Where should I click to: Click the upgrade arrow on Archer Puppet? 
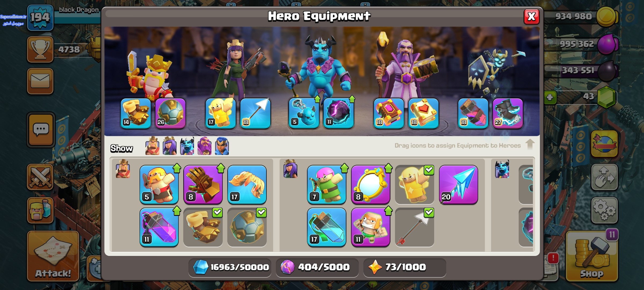pos(345,168)
